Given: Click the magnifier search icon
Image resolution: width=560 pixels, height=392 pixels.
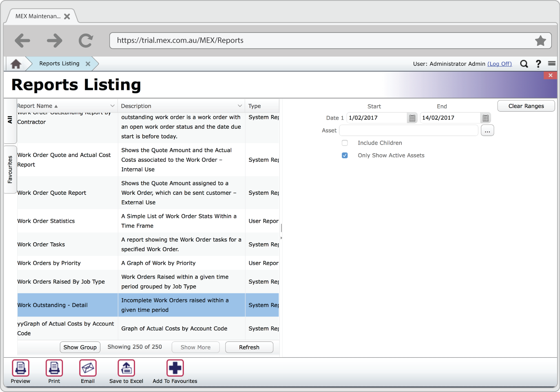Looking at the screenshot, I should click(524, 64).
